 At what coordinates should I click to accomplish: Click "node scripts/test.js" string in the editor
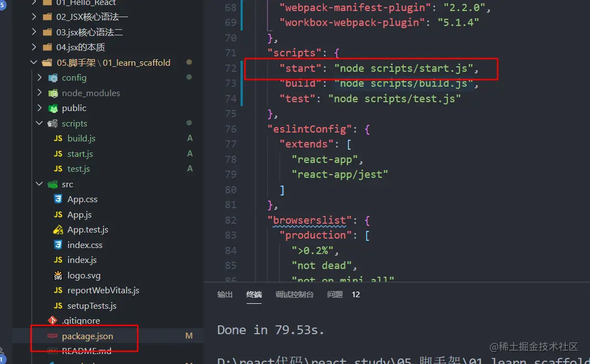coord(394,98)
